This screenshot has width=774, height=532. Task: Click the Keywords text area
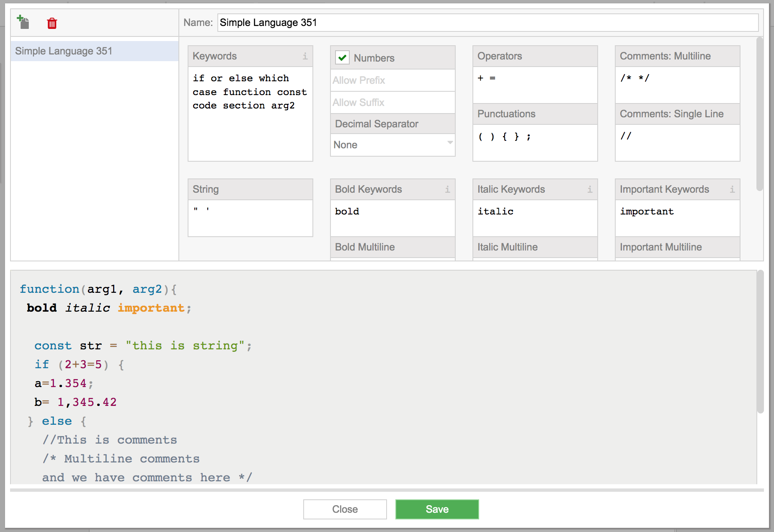(x=250, y=114)
